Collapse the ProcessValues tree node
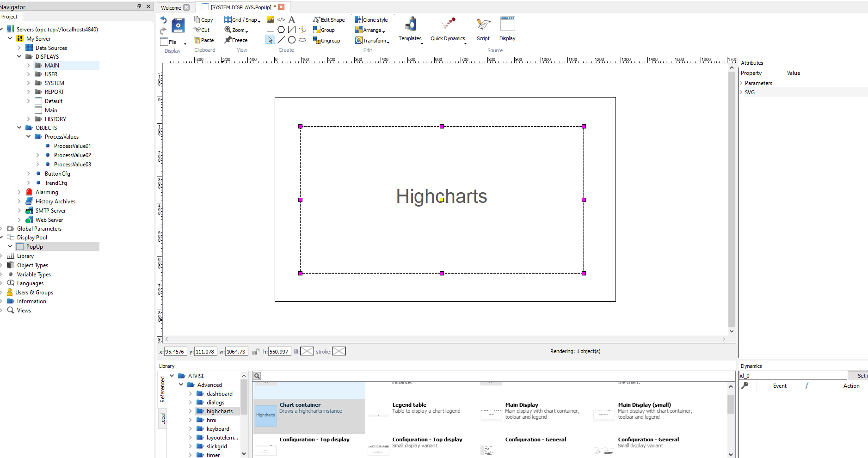This screenshot has height=458, width=868. (x=29, y=137)
